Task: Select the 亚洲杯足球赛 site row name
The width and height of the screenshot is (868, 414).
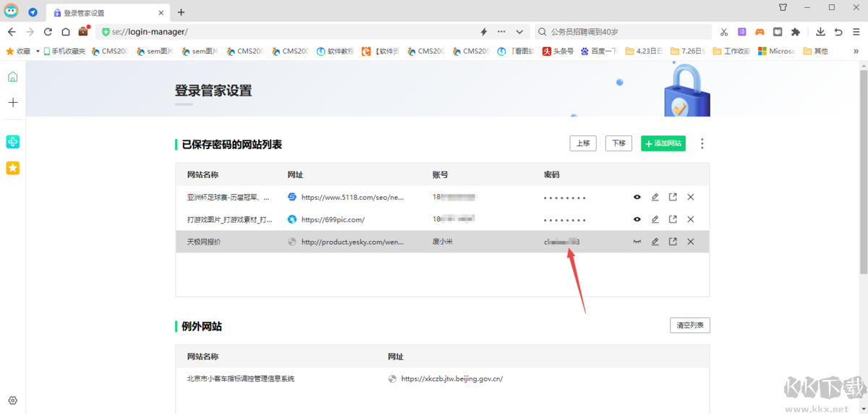Action: click(x=229, y=198)
